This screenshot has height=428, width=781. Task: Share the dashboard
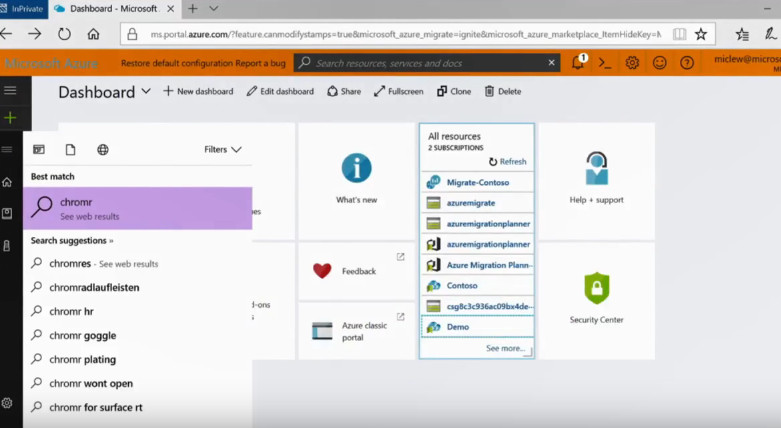point(344,91)
